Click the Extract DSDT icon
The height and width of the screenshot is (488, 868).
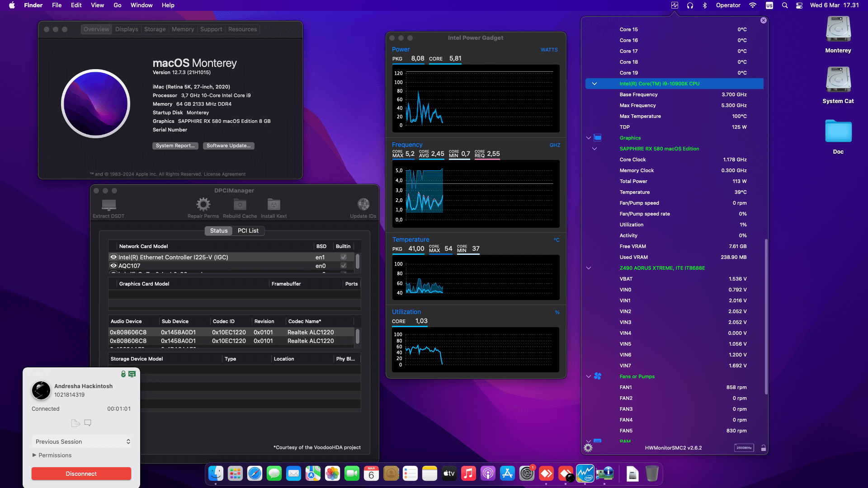108,205
